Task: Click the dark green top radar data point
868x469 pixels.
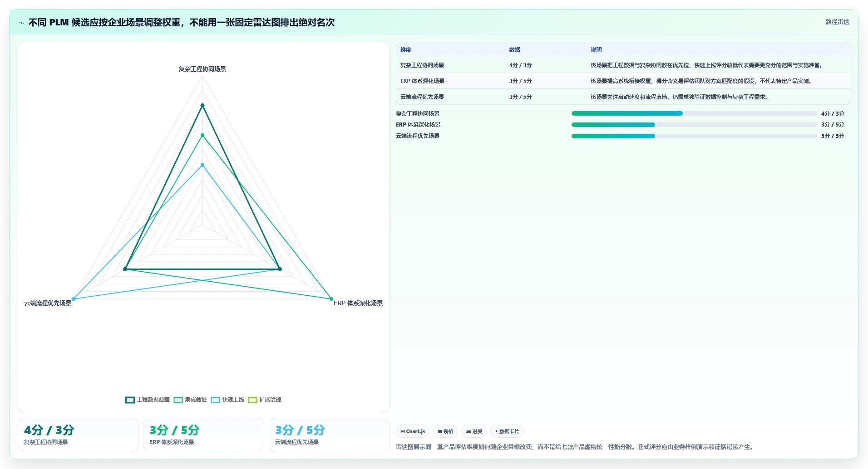Action: [202, 106]
